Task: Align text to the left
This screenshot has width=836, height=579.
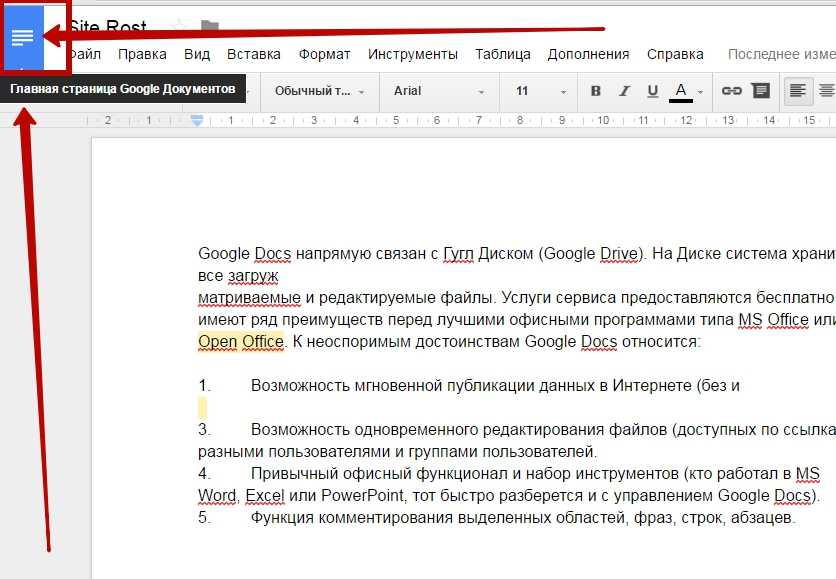Action: tap(797, 91)
